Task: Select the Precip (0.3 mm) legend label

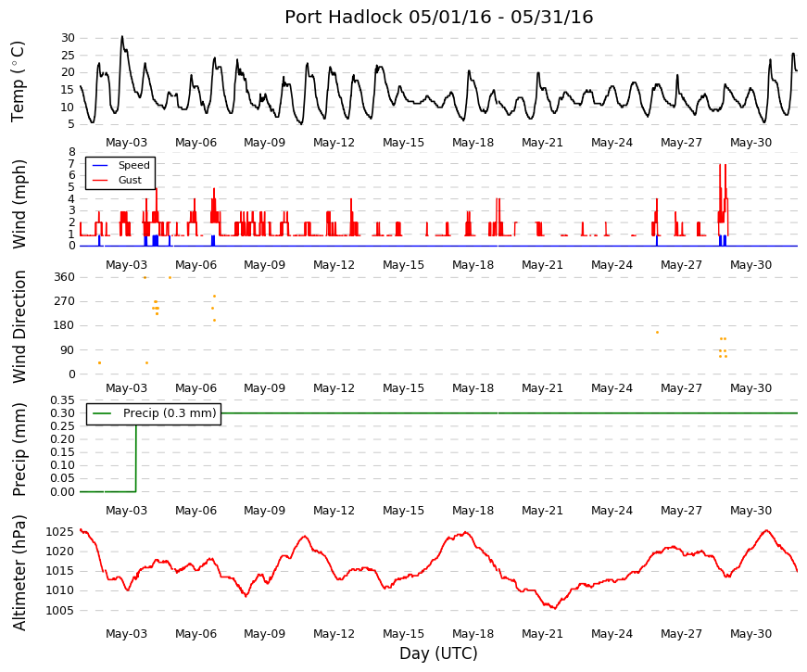Action: pyautogui.click(x=170, y=413)
